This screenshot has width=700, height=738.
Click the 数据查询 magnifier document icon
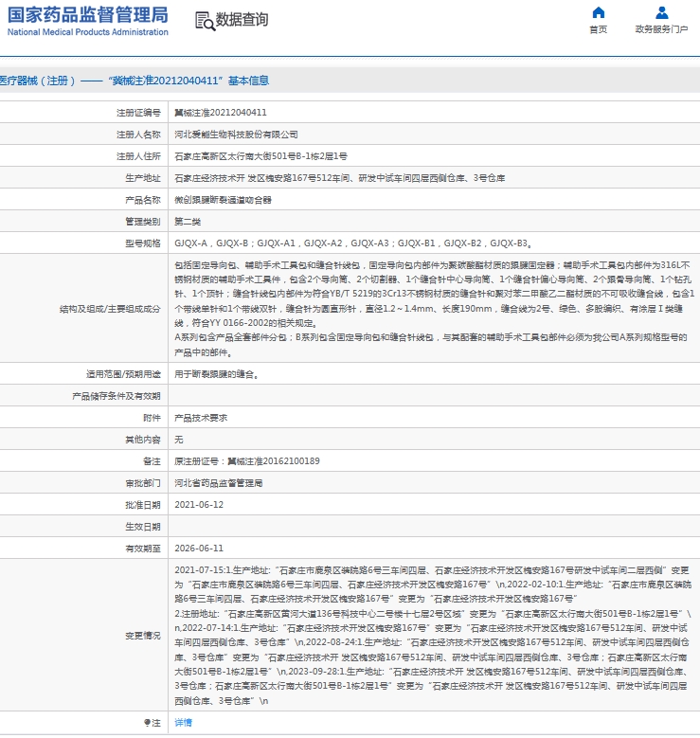pyautogui.click(x=206, y=21)
